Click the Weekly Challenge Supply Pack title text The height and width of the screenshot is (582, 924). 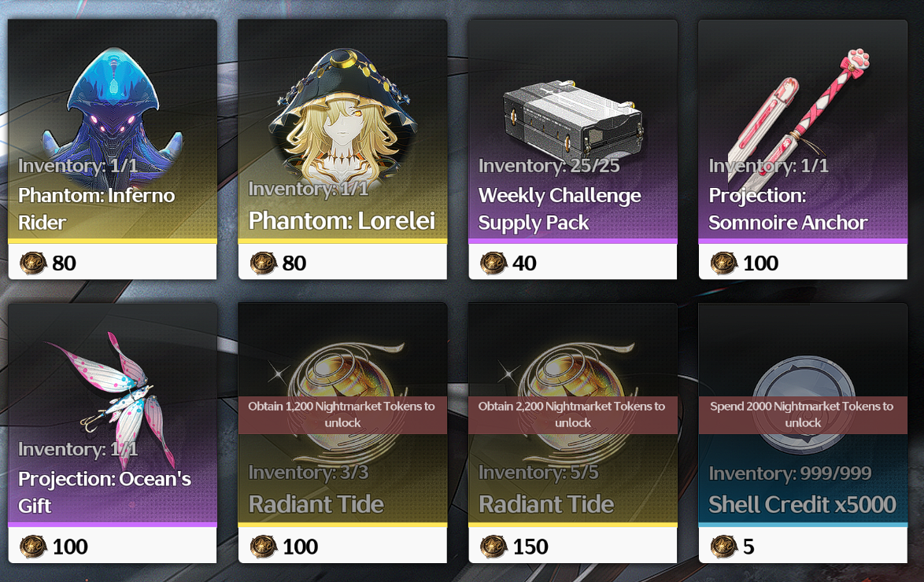tap(560, 209)
